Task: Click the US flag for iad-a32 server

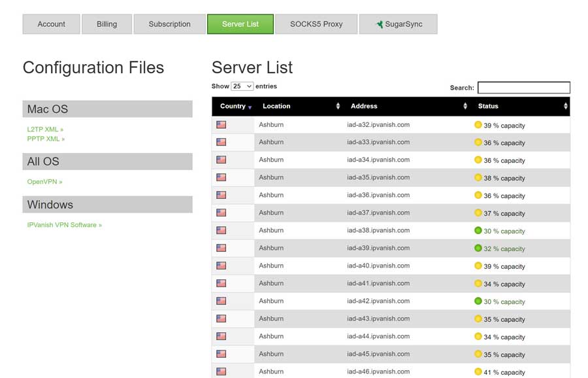Action: 221,125
